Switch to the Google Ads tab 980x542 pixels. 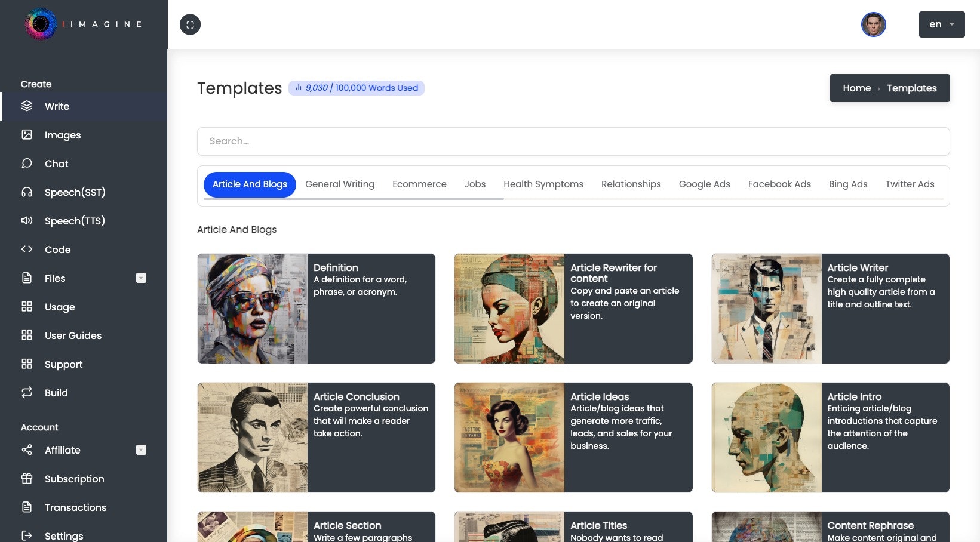tap(705, 184)
